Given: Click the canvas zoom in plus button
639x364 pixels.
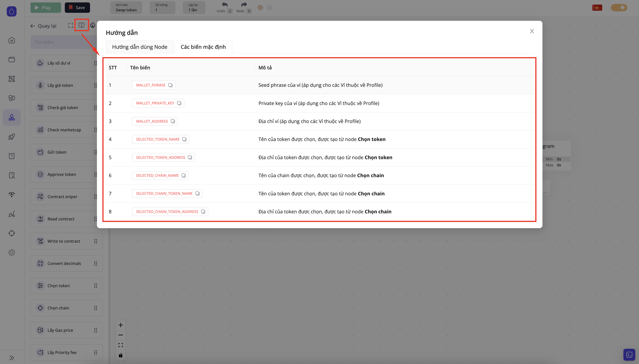Looking at the screenshot, I should 120,325.
